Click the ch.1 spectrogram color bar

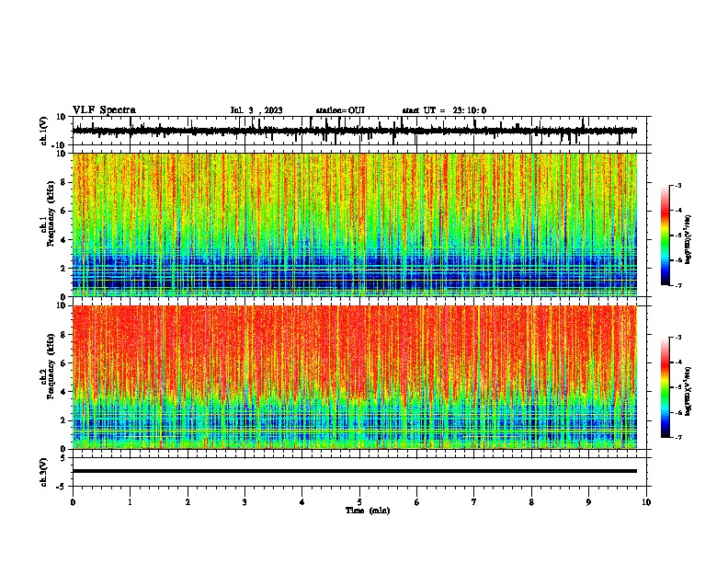pos(665,236)
